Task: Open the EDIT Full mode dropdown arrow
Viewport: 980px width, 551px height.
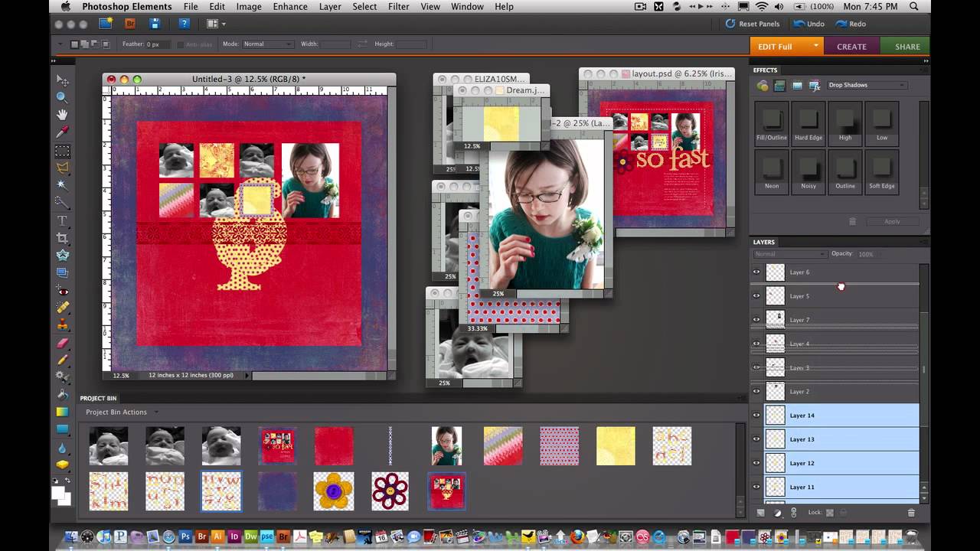Action: coord(816,46)
